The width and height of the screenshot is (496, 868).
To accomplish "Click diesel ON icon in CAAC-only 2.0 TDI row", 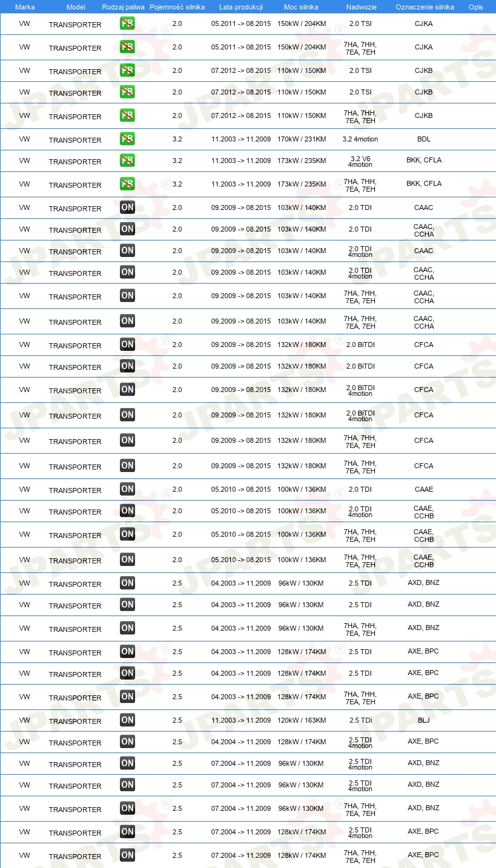I will click(x=127, y=207).
